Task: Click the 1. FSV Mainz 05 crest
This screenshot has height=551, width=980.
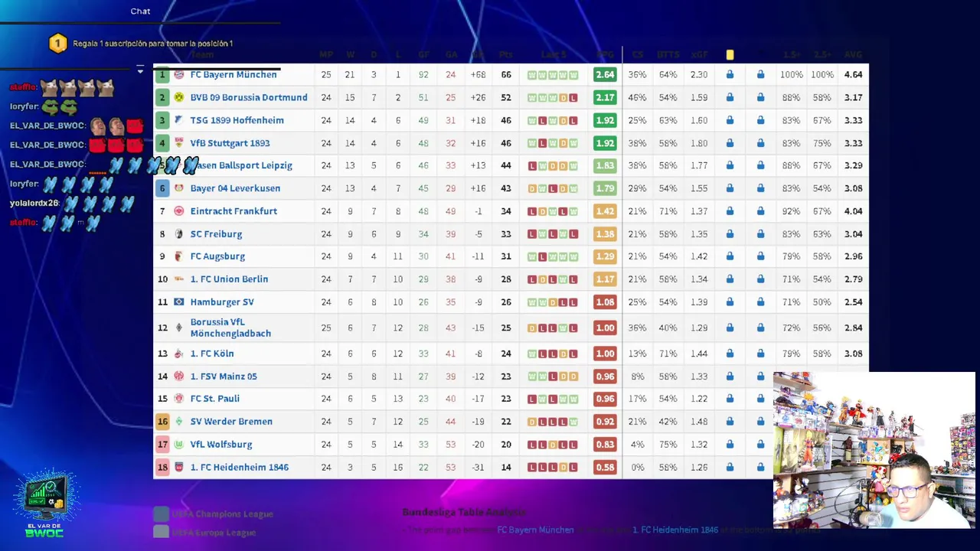Action: click(x=178, y=377)
